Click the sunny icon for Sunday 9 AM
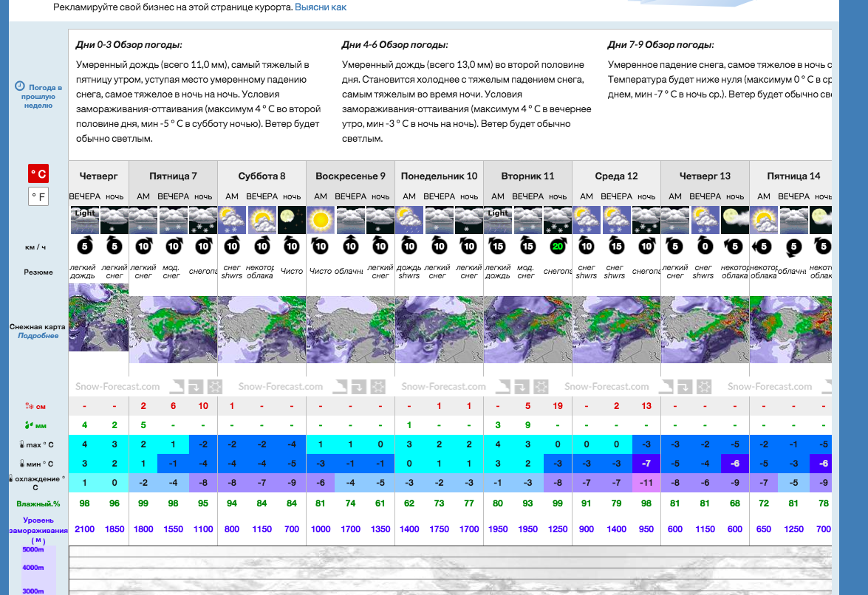This screenshot has width=868, height=595. 321,220
